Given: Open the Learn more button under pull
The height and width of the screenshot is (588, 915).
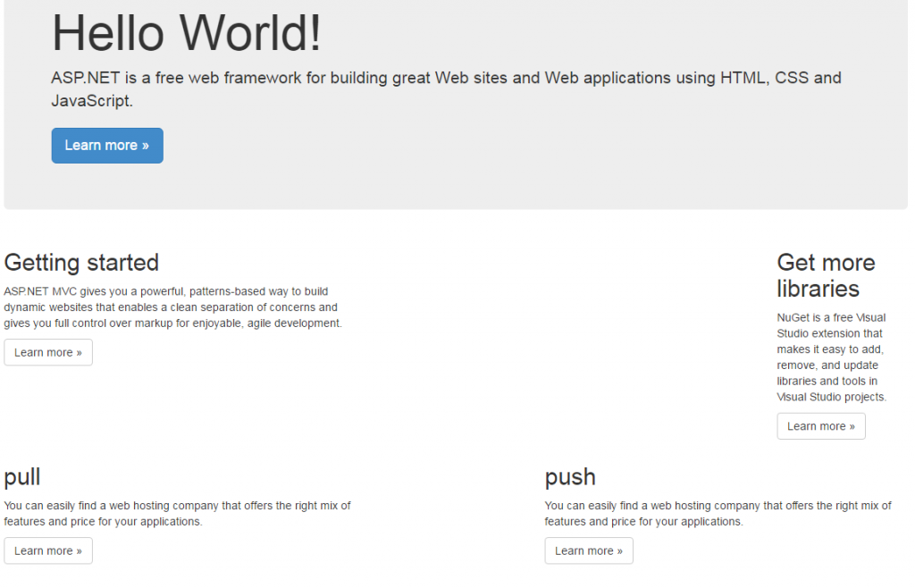Looking at the screenshot, I should (48, 551).
